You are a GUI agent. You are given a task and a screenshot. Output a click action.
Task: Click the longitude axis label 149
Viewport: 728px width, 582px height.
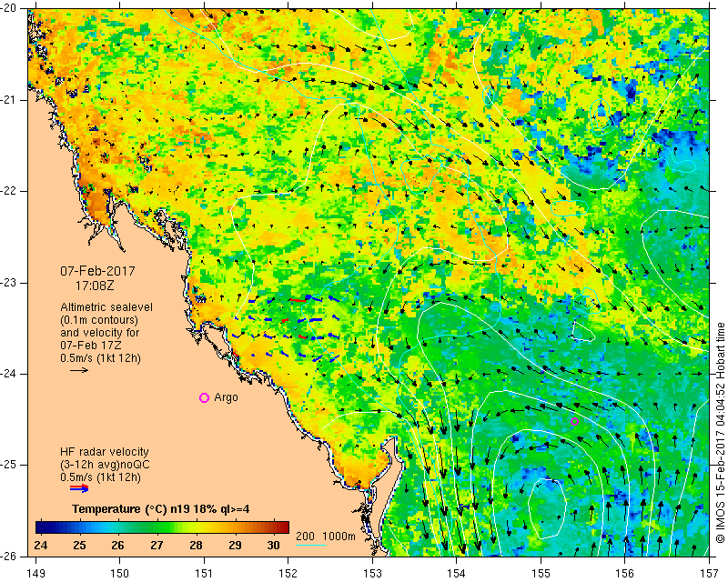(x=36, y=574)
